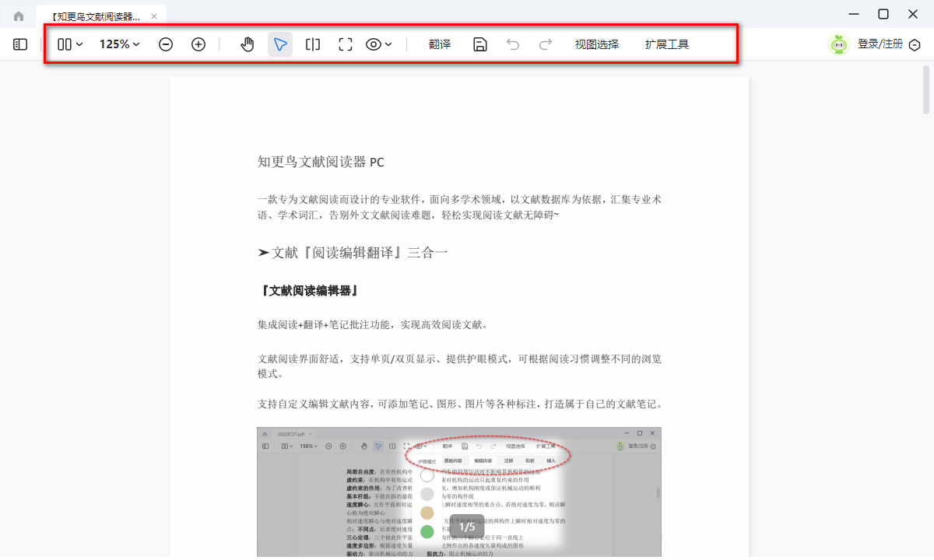Click the undo arrow icon
The height and width of the screenshot is (560, 934).
click(x=513, y=44)
